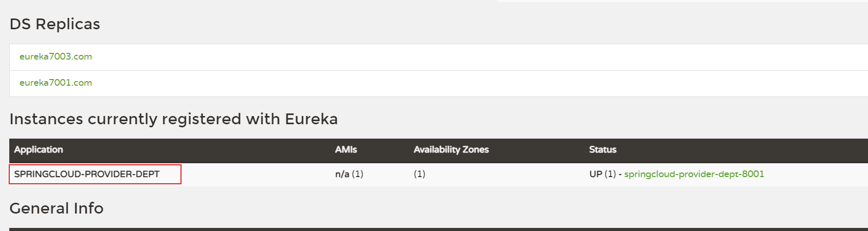Click the word Zones in the table header
Screen dimensions: 868x231
coord(475,150)
